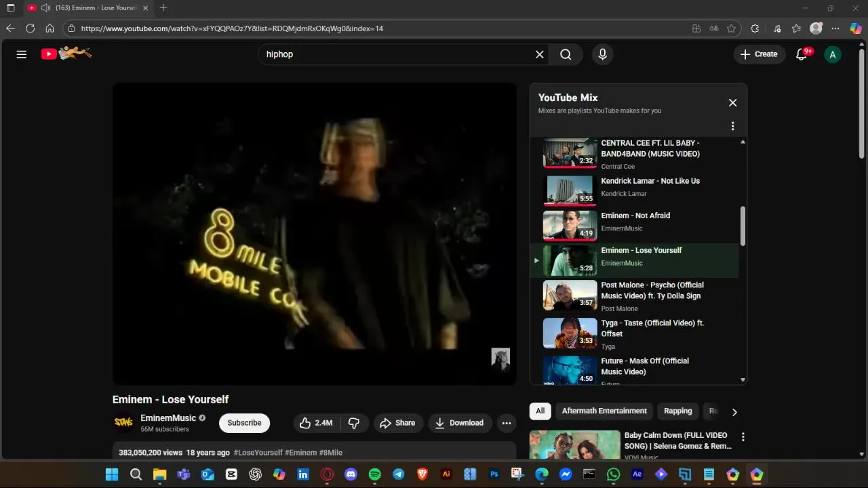Open the account avatar menu
The image size is (868, 488).
[832, 54]
